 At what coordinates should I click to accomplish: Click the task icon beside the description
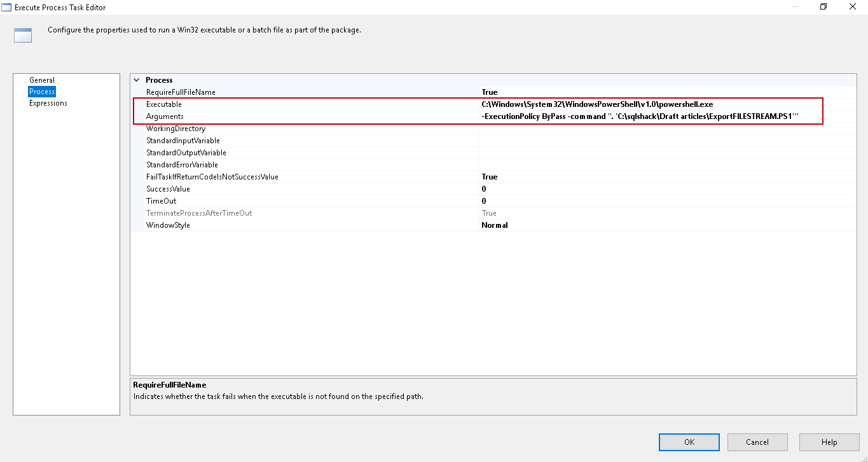point(23,36)
